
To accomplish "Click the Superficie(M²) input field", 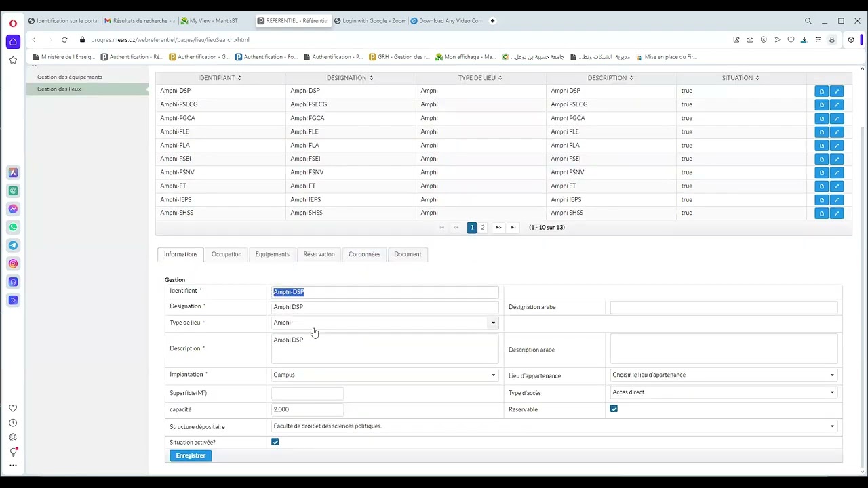I will click(x=307, y=393).
